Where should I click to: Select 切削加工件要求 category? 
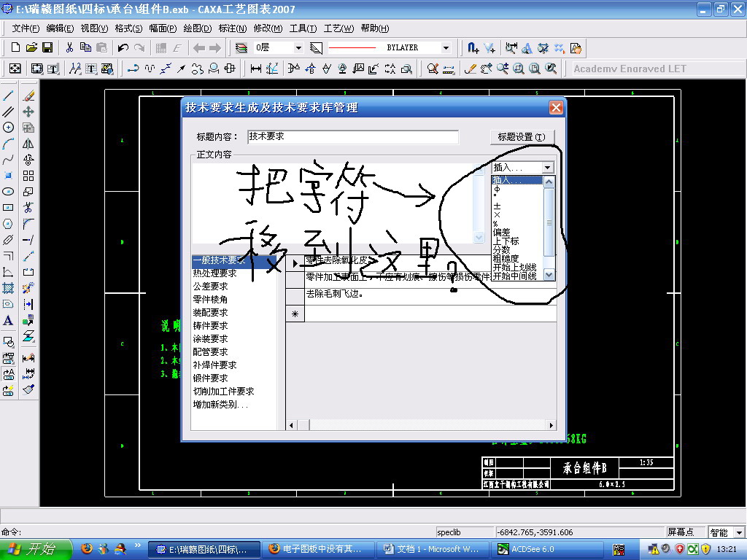click(223, 391)
